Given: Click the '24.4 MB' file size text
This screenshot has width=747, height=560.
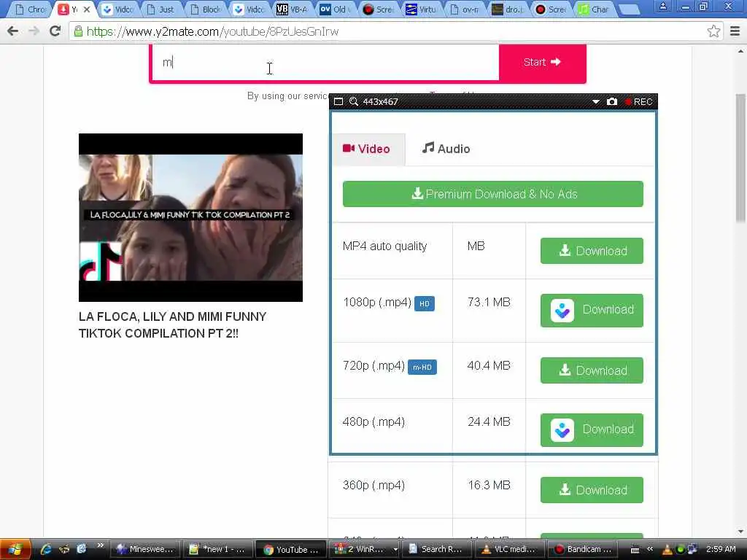Looking at the screenshot, I should (x=489, y=422).
